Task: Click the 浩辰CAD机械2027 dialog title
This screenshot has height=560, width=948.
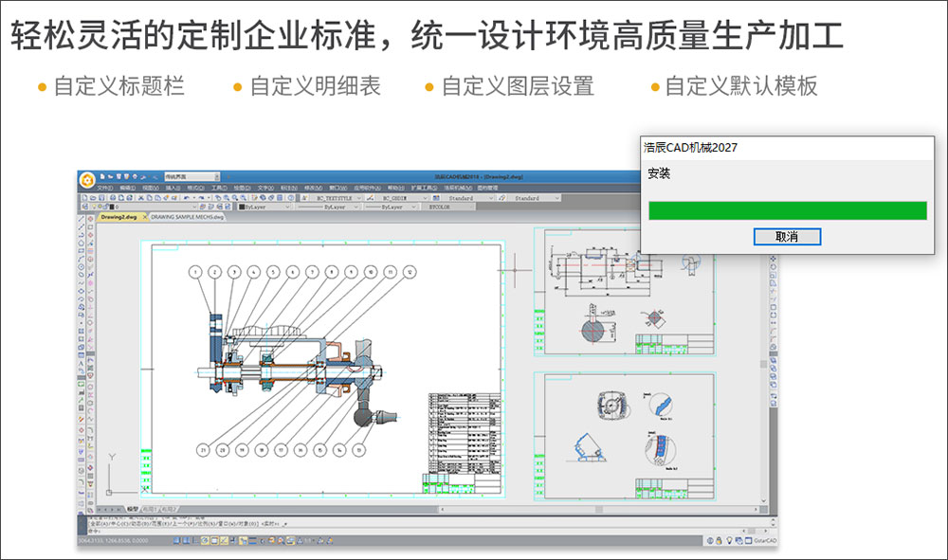Action: point(690,148)
